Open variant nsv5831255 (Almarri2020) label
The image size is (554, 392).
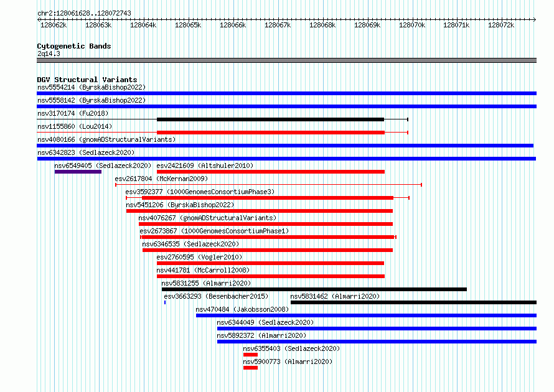tap(206, 283)
